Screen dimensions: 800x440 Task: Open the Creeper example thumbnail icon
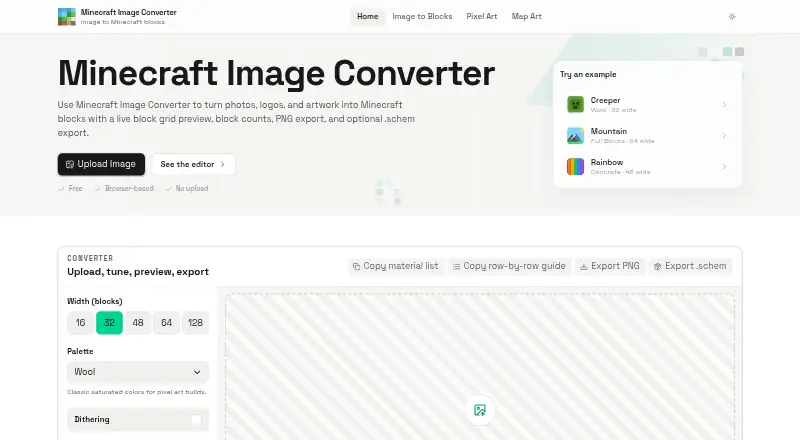(x=576, y=105)
